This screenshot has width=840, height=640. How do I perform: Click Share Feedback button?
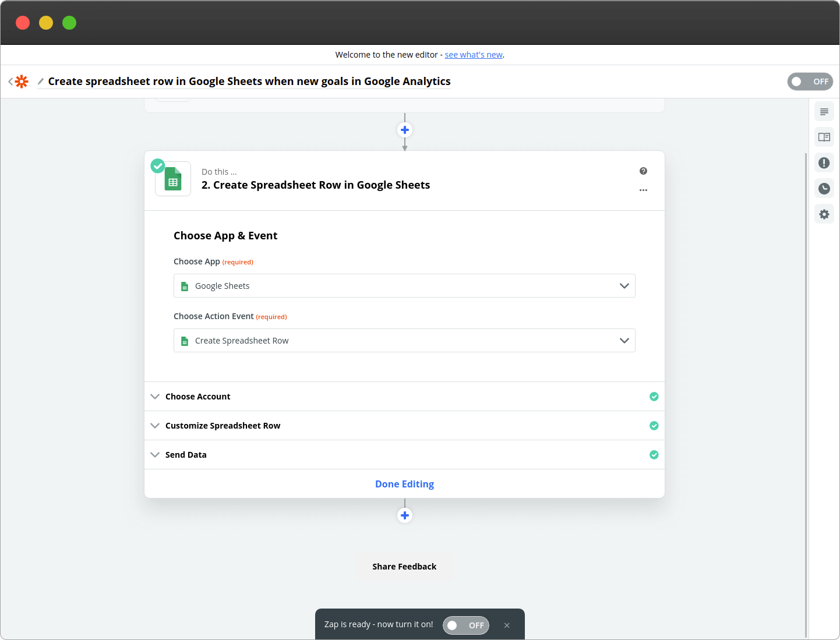404,567
